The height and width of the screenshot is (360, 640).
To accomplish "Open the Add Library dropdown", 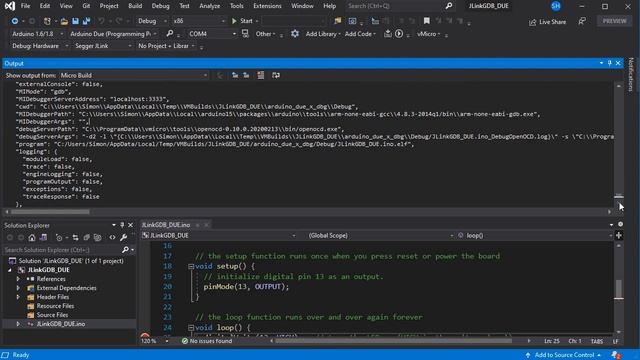I will click(x=323, y=34).
